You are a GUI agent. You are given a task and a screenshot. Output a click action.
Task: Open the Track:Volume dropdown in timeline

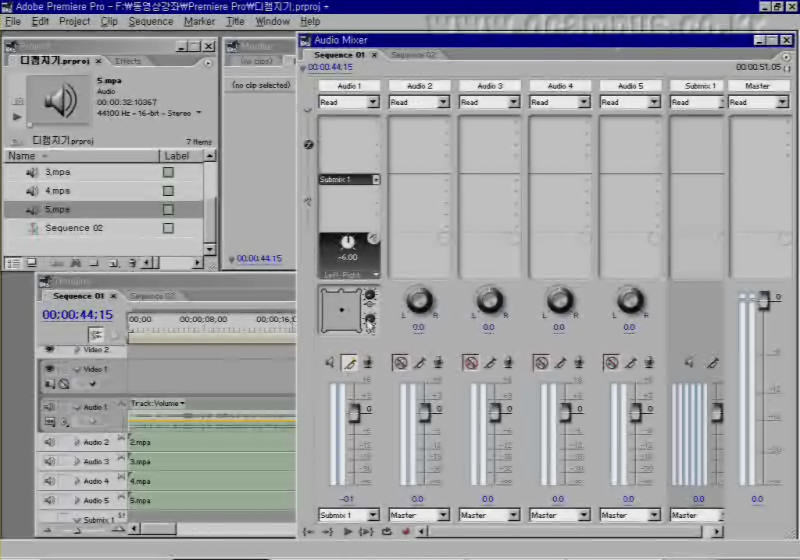tap(158, 403)
